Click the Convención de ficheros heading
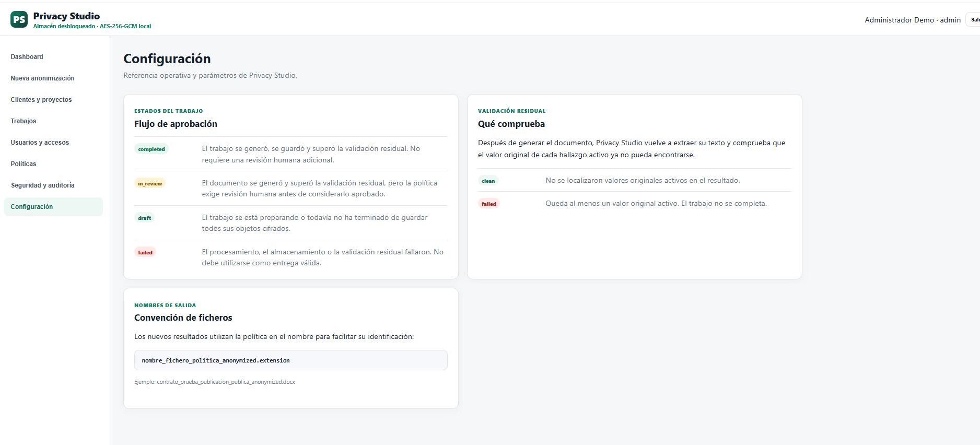This screenshot has height=445, width=980. tap(183, 318)
